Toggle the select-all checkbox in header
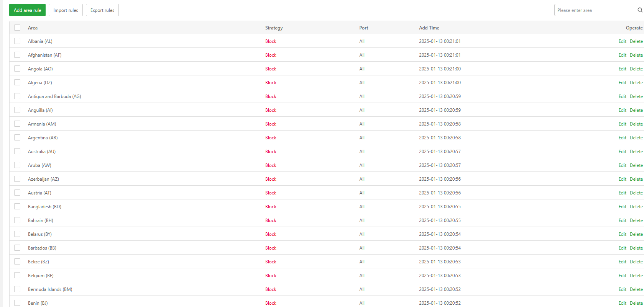The image size is (644, 307). [17, 28]
